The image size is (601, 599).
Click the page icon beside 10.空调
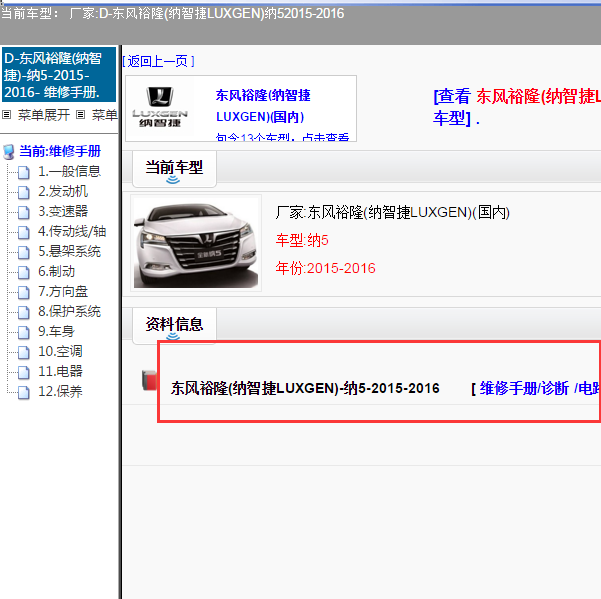click(x=24, y=352)
